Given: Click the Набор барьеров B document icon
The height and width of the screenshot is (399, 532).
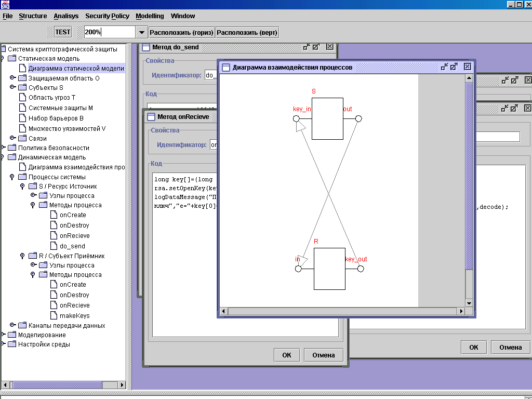Looking at the screenshot, I should pos(22,118).
